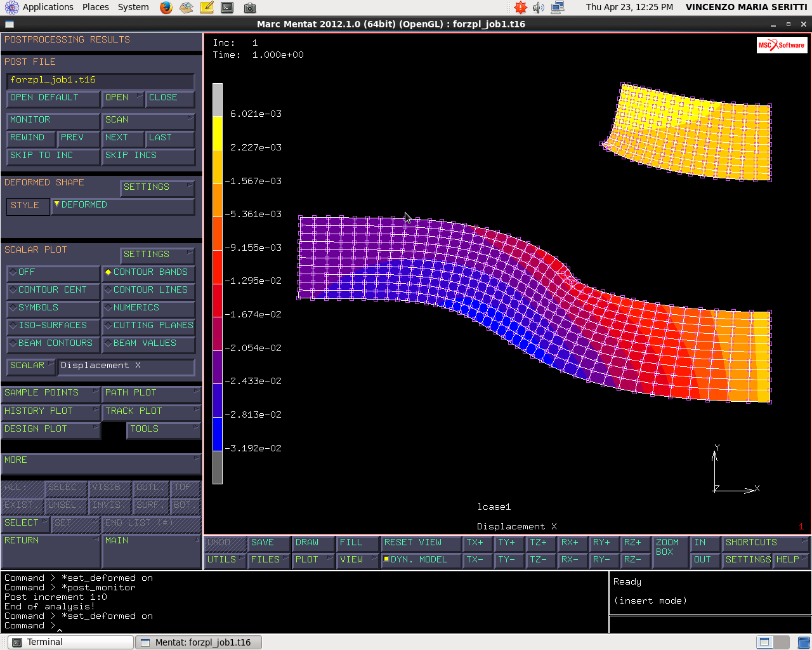Click the SAVE button
812x650 pixels.
pos(268,543)
